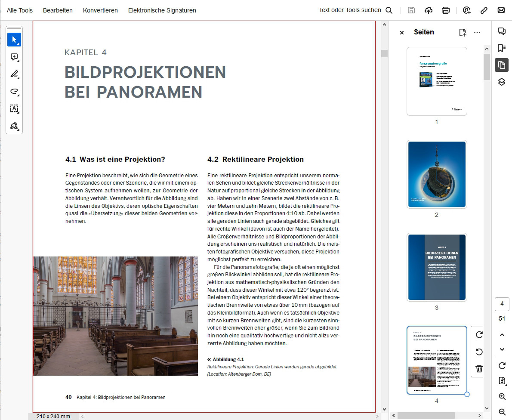Go to previous page with up chevron

tap(502, 335)
